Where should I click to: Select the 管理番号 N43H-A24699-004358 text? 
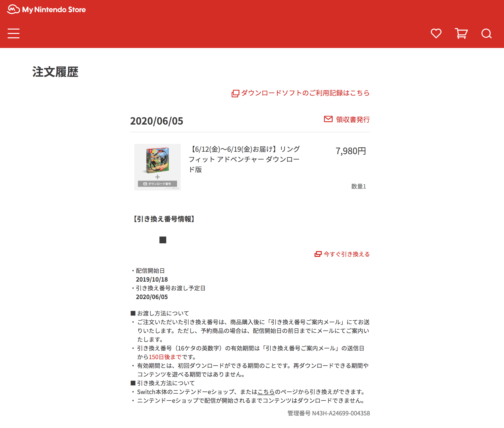pyautogui.click(x=329, y=413)
